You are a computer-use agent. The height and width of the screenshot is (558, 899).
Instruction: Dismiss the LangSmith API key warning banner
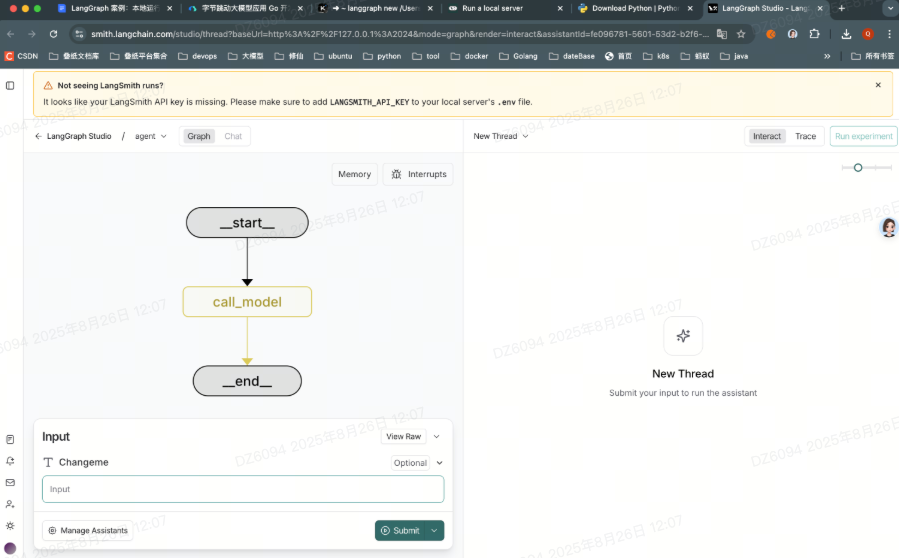coord(878,85)
